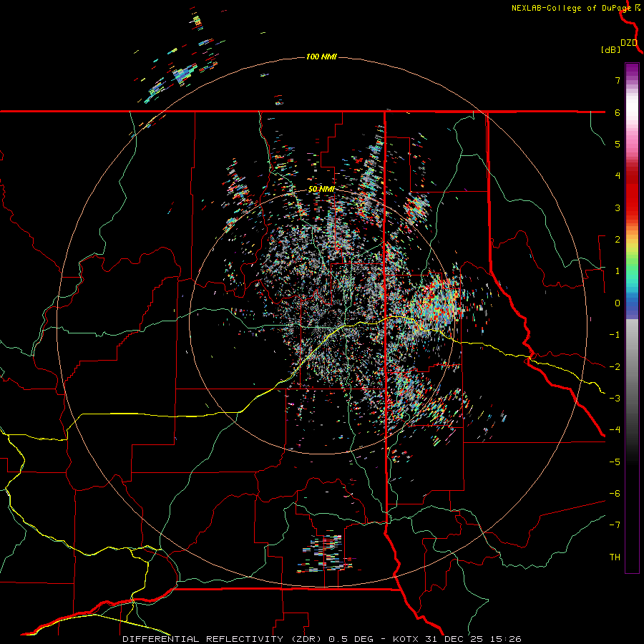The height and width of the screenshot is (644, 644).
Task: Select the positive 6 tick label on scale
Action: click(x=618, y=112)
